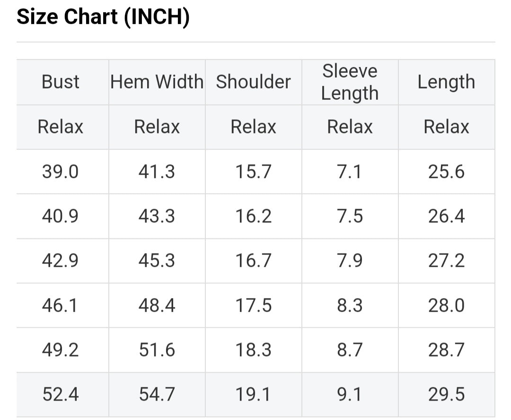511x420 pixels.
Task: Select the 7.1 sleeve length cell
Action: (x=350, y=171)
